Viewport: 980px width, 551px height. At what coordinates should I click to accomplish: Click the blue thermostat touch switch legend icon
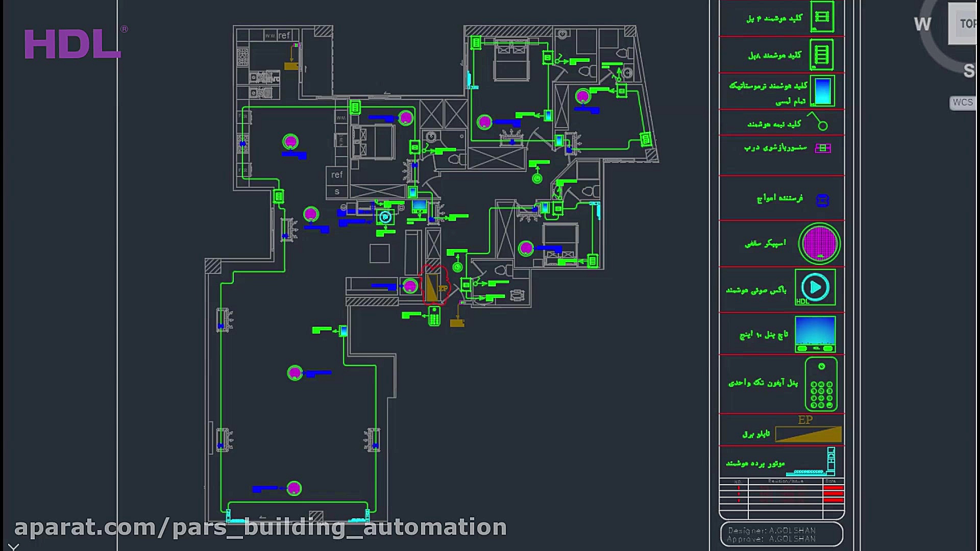[x=822, y=91]
